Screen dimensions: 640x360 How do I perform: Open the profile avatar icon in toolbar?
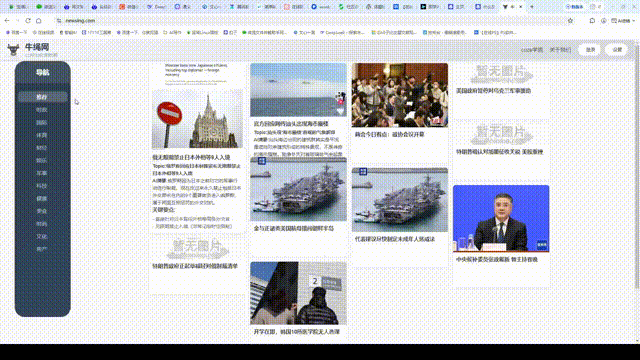pos(604,20)
